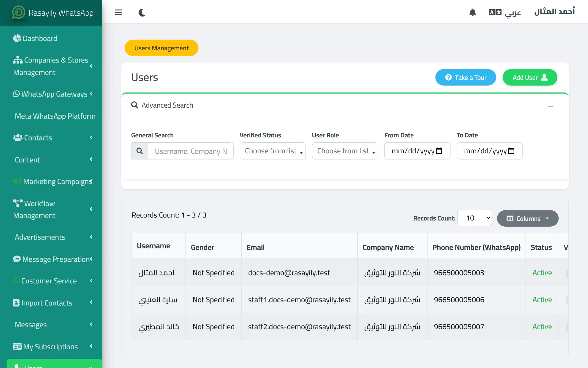Click the Rasayily WhatsApp logo icon
Image resolution: width=588 pixels, height=368 pixels.
pos(18,13)
